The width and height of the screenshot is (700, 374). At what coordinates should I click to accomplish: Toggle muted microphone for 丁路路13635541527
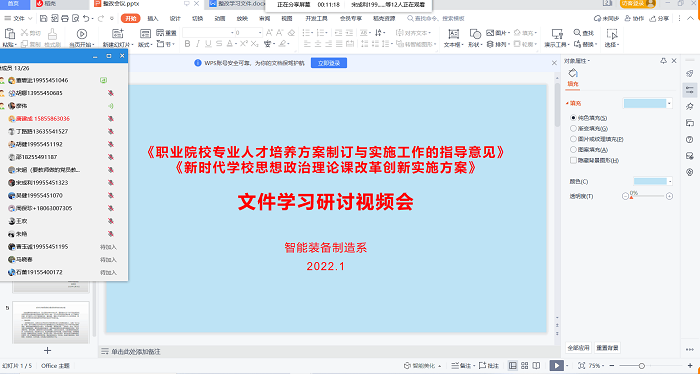pyautogui.click(x=110, y=132)
